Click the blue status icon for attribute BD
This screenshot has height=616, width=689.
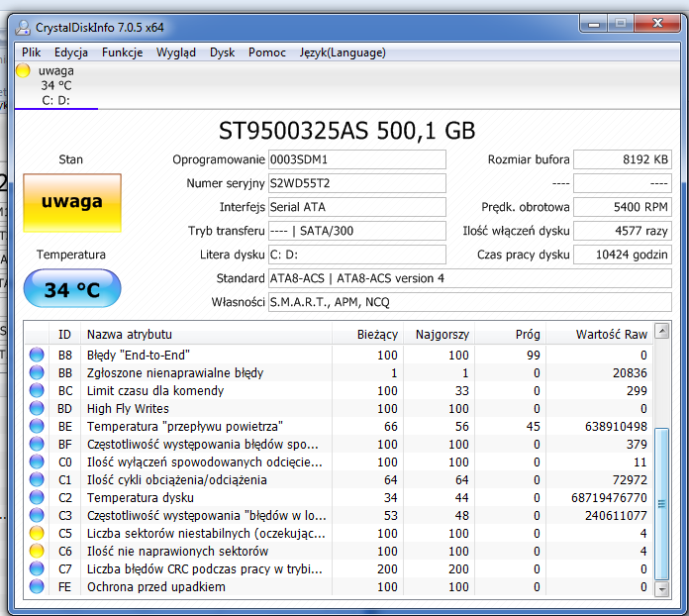[37, 408]
